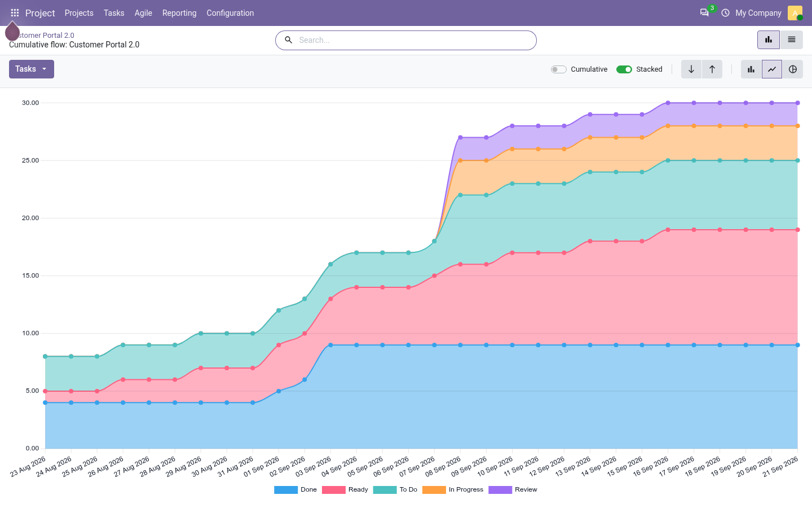This screenshot has width=812, height=508.
Task: Open the Agile menu
Action: (x=143, y=13)
